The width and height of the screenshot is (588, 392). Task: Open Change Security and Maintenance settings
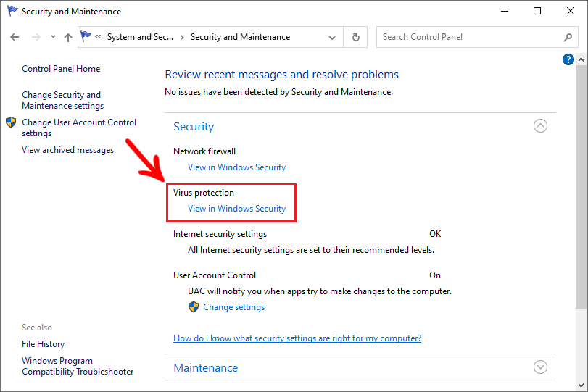(x=62, y=100)
